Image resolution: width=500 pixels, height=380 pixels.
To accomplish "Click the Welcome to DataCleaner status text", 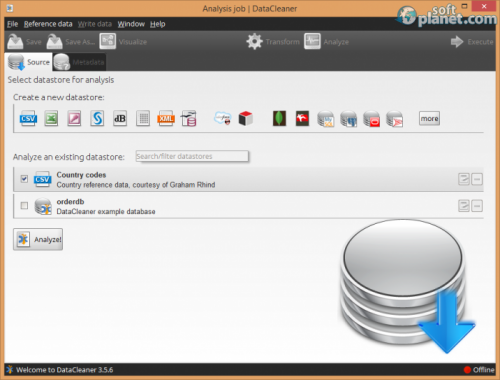I will point(64,370).
